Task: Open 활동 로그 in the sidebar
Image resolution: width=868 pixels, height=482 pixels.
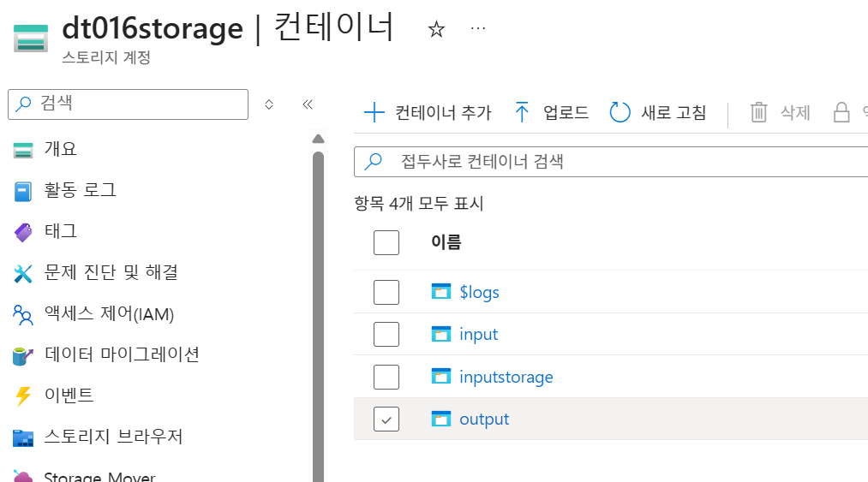Action: 81,190
